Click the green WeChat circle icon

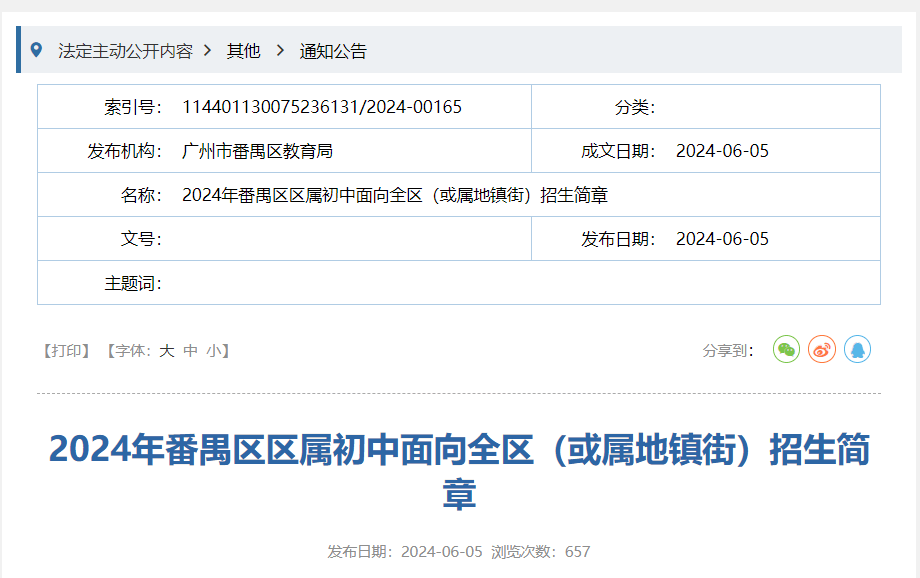click(785, 349)
